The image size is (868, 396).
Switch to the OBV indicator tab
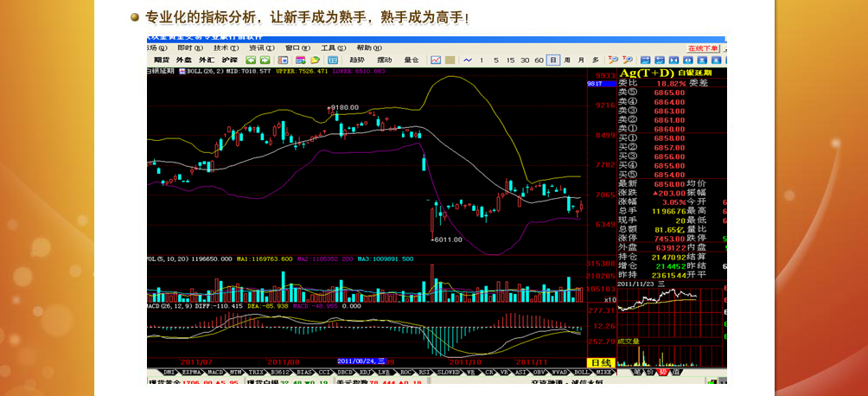click(539, 372)
